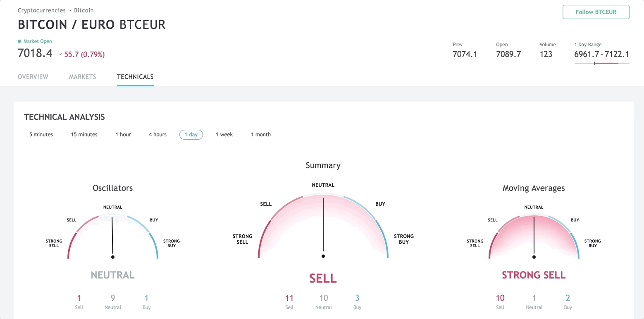Click the current price 7018.4
This screenshot has height=319, width=644.
pyautogui.click(x=35, y=53)
